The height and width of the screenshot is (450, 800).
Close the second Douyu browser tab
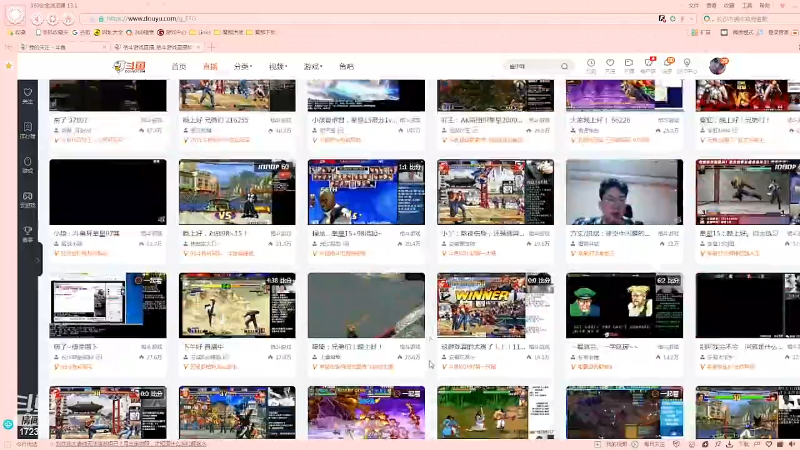[x=198, y=47]
